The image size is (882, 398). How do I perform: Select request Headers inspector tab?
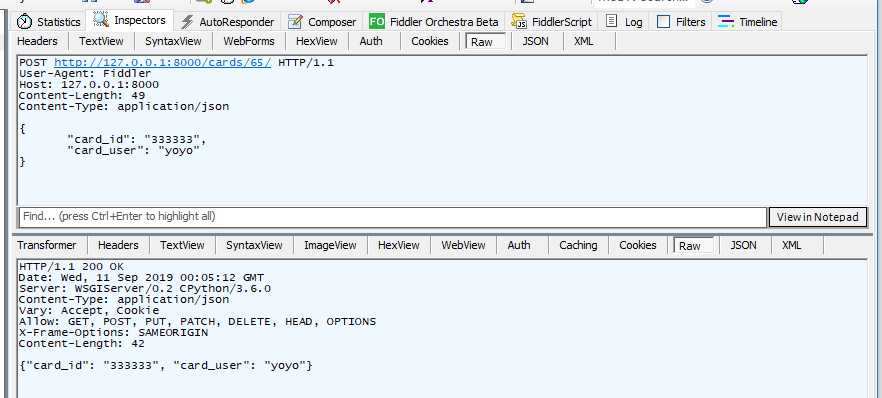coord(37,41)
